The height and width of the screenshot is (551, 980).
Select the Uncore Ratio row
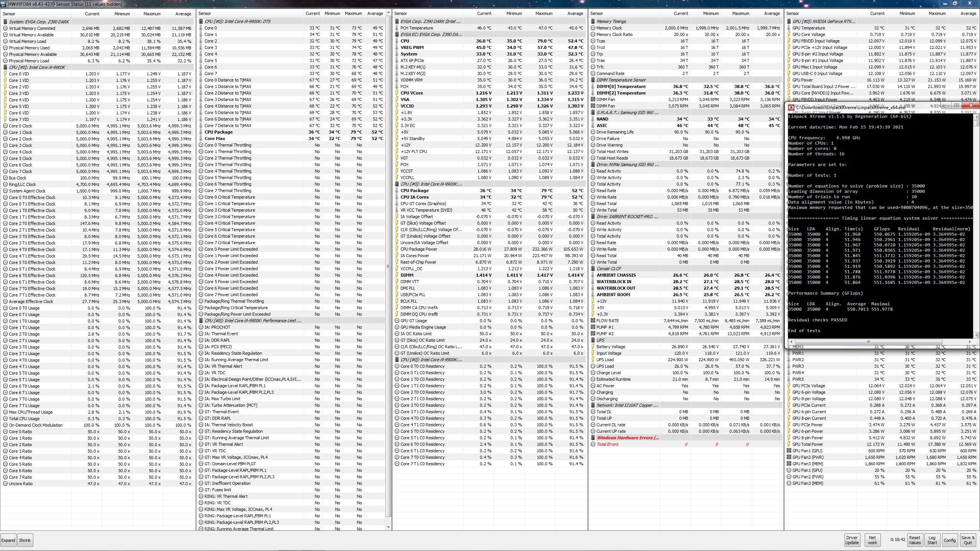(x=97, y=484)
